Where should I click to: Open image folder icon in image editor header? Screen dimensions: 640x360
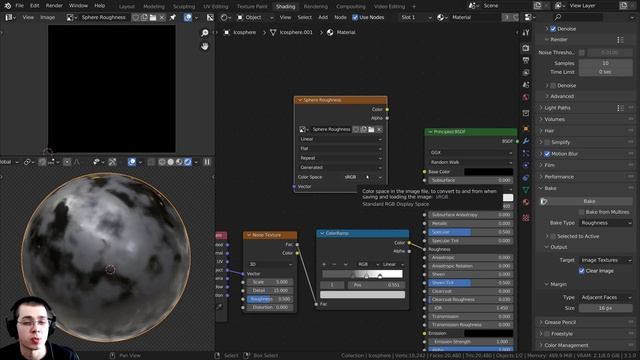coord(153,18)
